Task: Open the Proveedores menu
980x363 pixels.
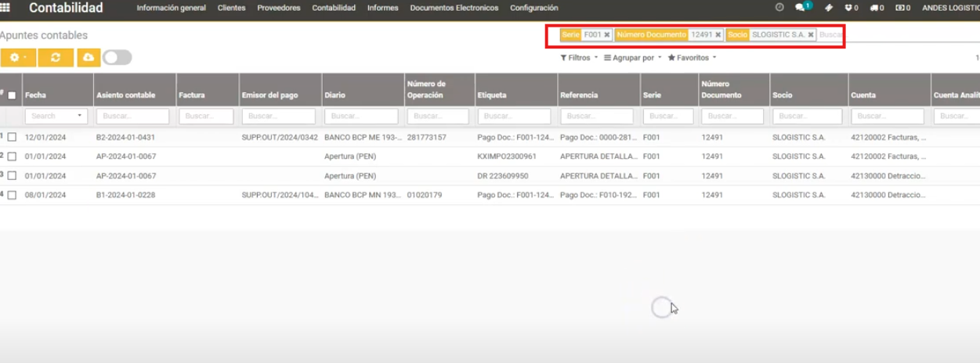Action: [x=278, y=8]
